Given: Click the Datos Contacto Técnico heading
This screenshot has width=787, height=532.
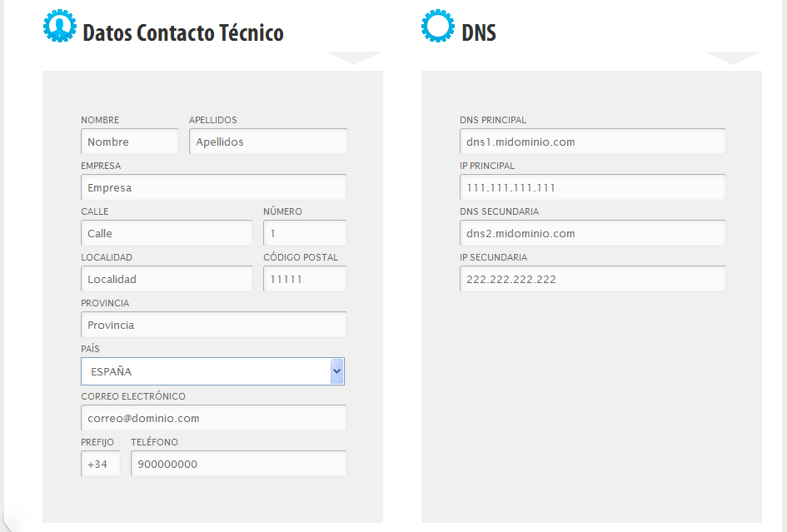Looking at the screenshot, I should [182, 33].
